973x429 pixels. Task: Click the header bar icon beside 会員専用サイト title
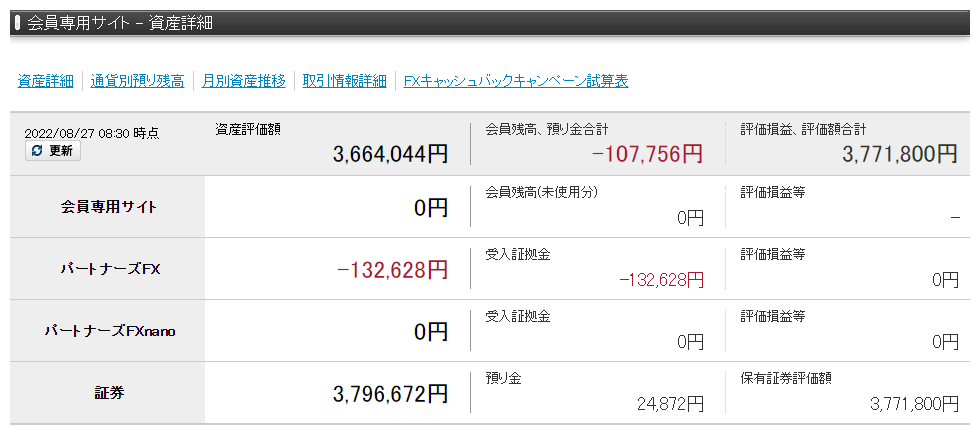[x=18, y=22]
